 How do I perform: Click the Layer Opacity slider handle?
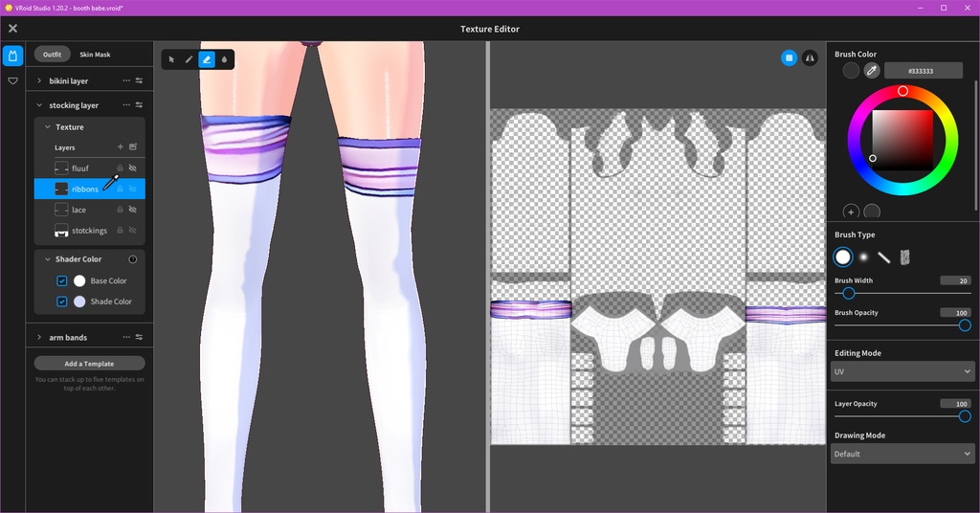coord(965,416)
